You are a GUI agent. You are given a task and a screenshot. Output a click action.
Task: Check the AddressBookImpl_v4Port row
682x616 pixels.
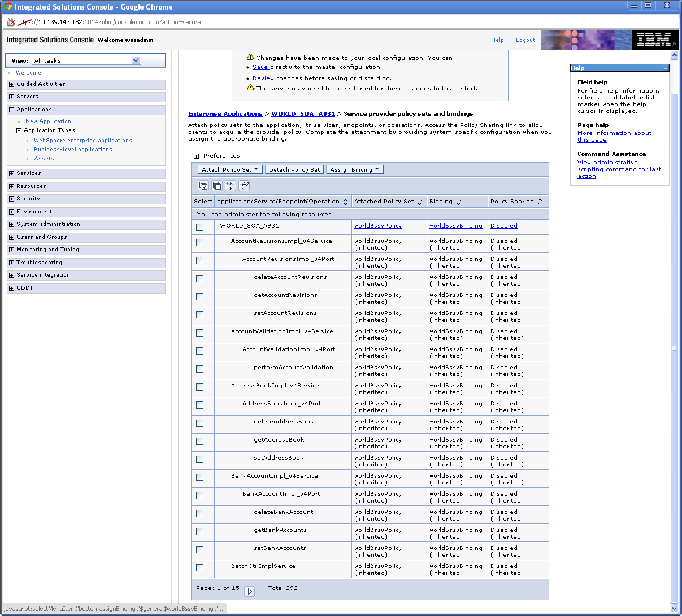click(199, 405)
